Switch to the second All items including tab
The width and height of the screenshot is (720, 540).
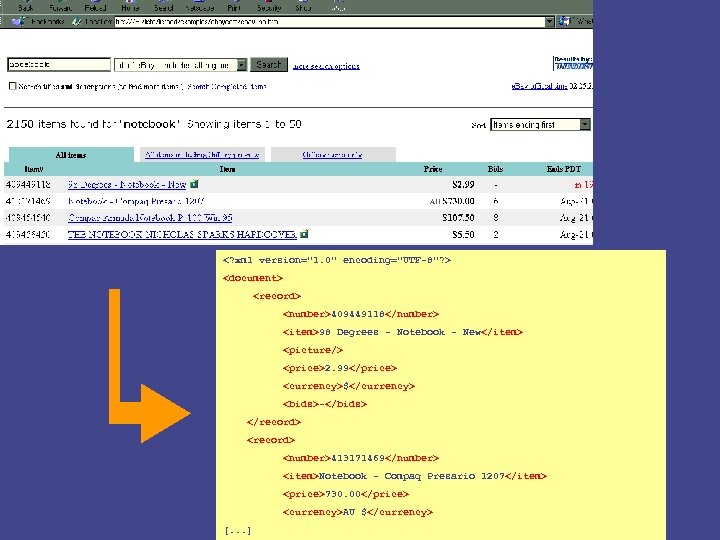tap(202, 155)
